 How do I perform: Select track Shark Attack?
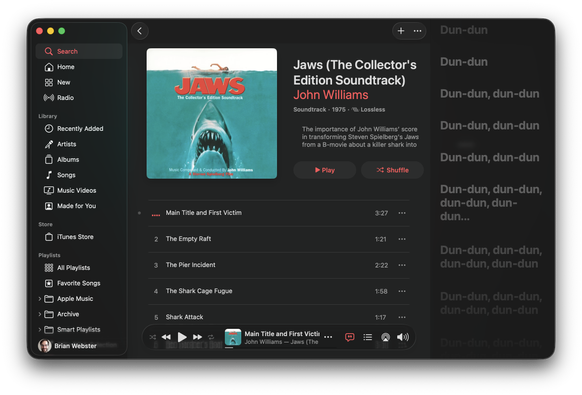(279, 316)
